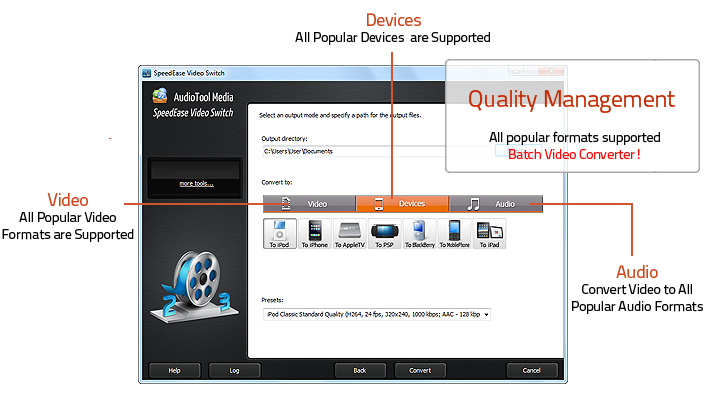
Task: Switch to the Video tab
Action: (309, 204)
